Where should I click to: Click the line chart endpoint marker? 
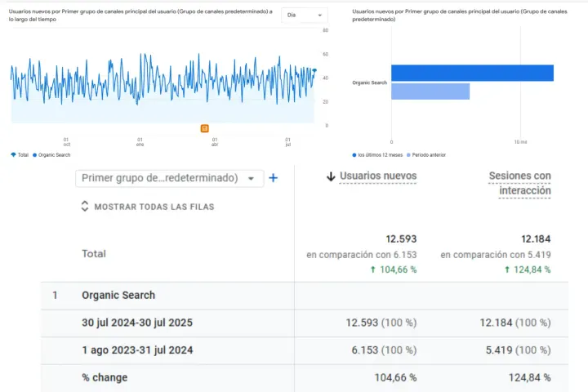pyautogui.click(x=314, y=70)
